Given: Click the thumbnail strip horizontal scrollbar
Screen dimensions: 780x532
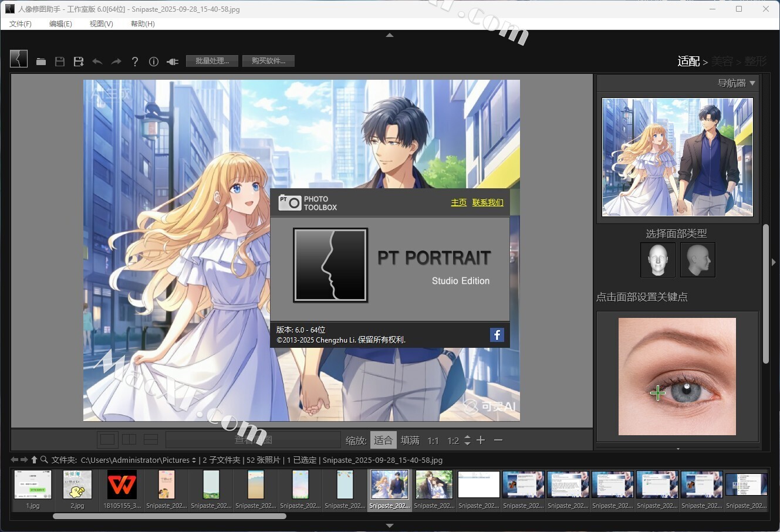Looking at the screenshot, I should coord(170,517).
